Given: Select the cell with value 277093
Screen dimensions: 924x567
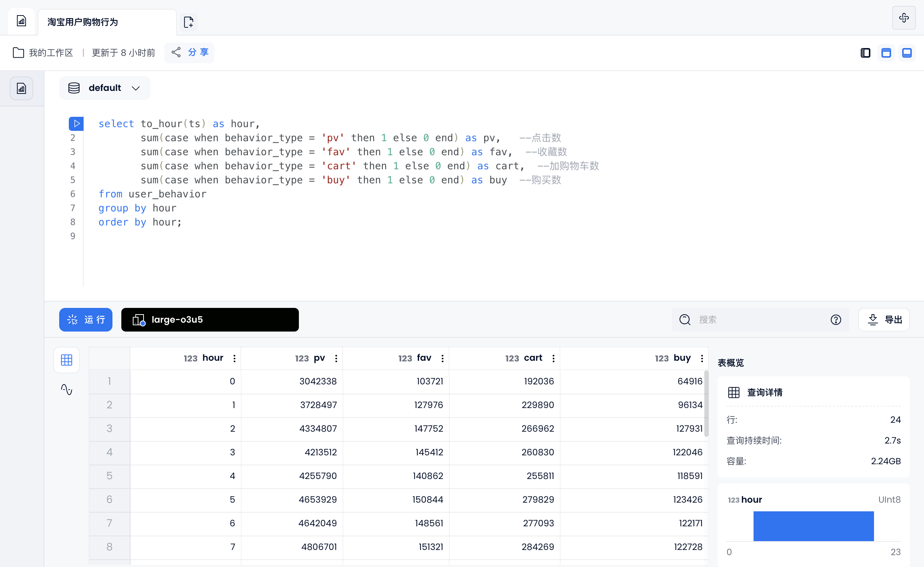Looking at the screenshot, I should click(x=505, y=523).
